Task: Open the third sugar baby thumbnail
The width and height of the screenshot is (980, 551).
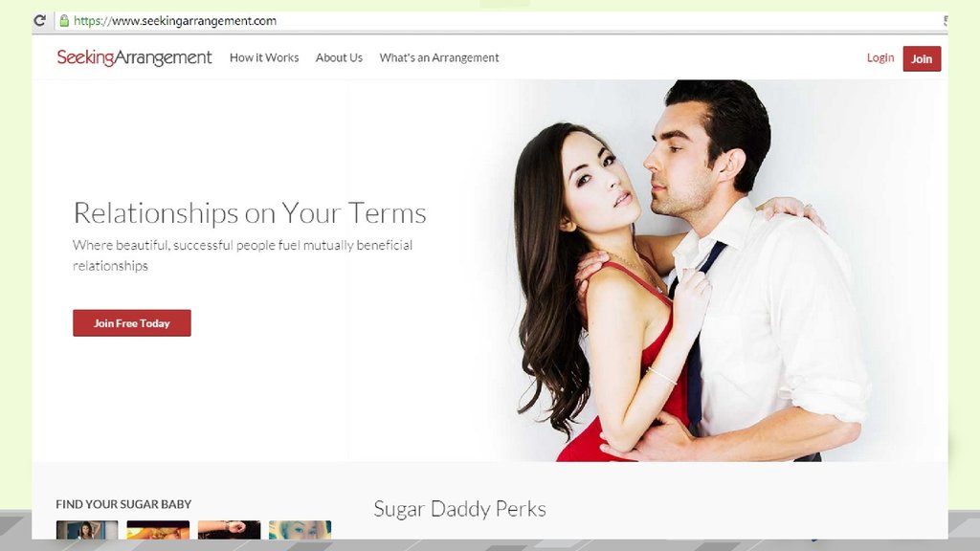Action: click(x=230, y=530)
